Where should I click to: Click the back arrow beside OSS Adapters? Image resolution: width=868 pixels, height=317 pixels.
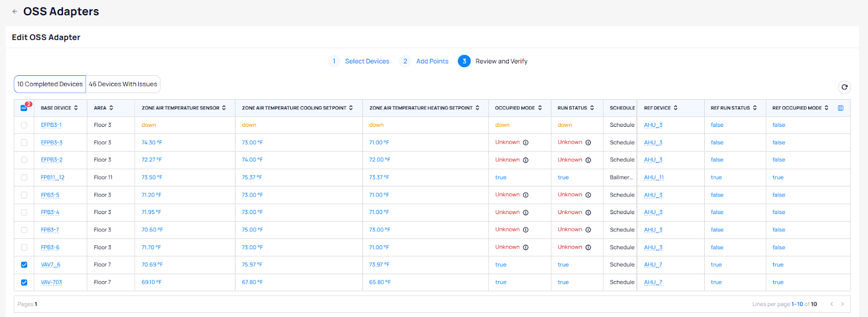(15, 11)
